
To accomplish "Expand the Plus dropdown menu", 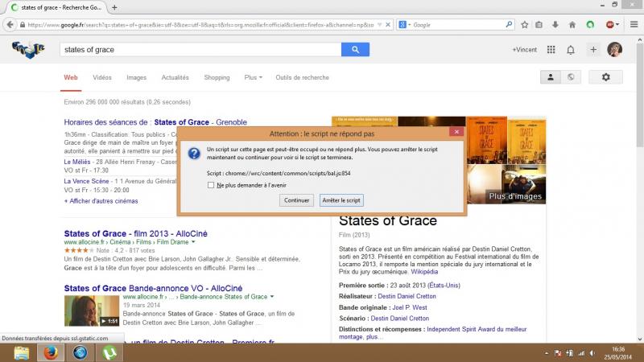I will pos(253,77).
